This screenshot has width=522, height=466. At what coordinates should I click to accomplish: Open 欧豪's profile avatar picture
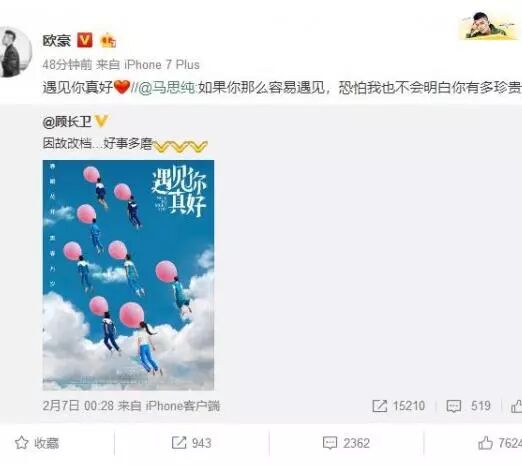(15, 52)
